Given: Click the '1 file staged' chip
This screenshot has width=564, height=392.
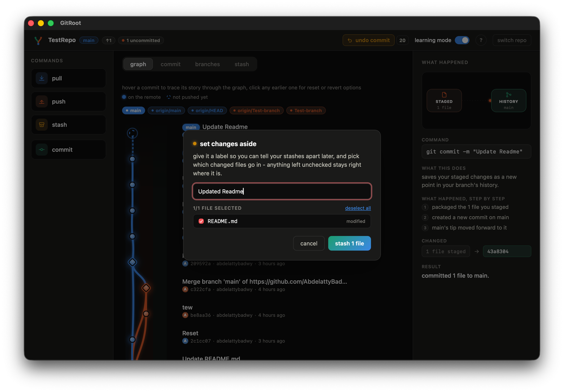Looking at the screenshot, I should [x=446, y=251].
